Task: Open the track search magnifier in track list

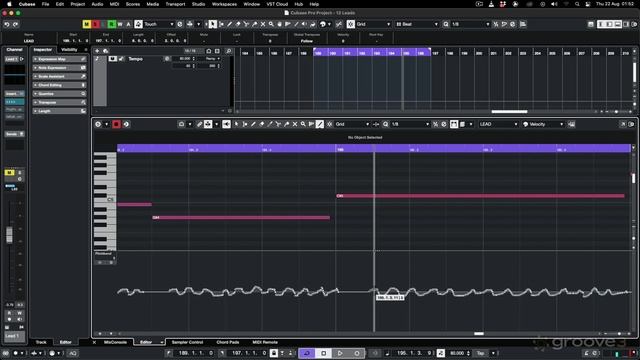Action: 229,51
